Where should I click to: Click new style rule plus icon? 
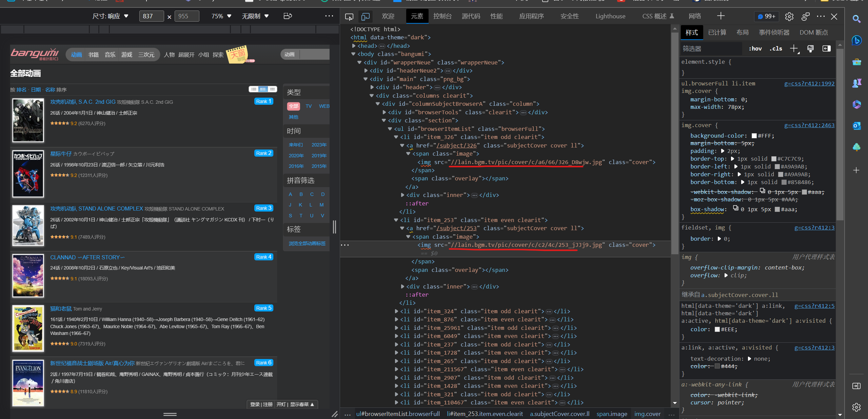(794, 48)
